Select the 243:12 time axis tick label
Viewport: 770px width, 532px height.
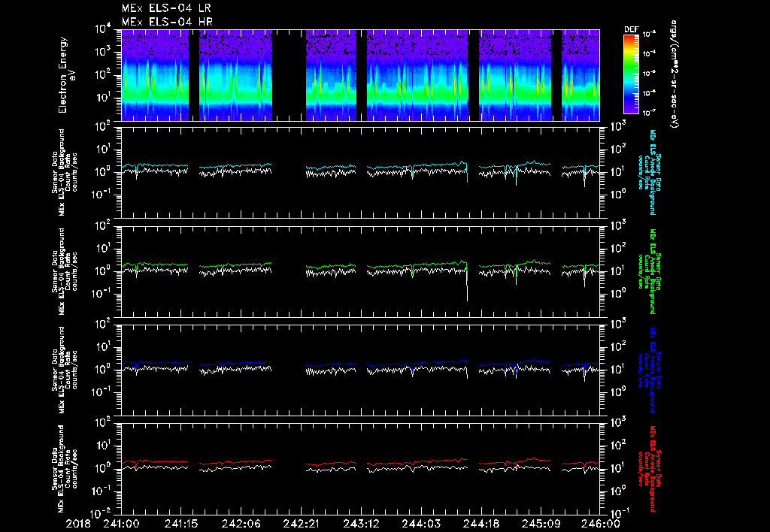(x=361, y=524)
